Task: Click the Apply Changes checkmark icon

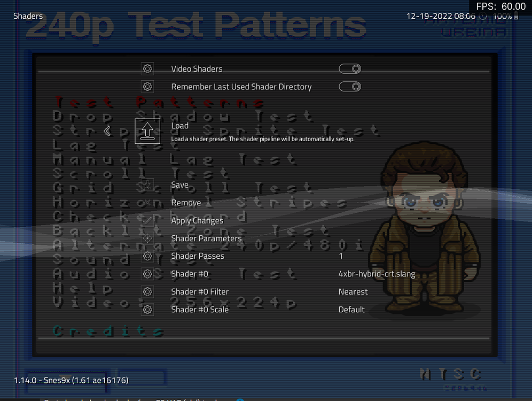Action: pos(147,220)
